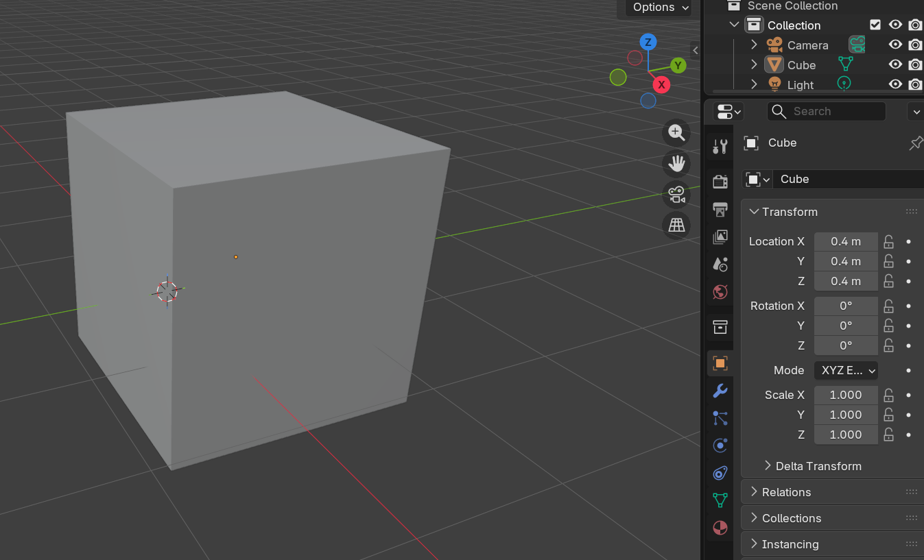Click the sidebar toggle arrow at viewport edge

[x=695, y=50]
